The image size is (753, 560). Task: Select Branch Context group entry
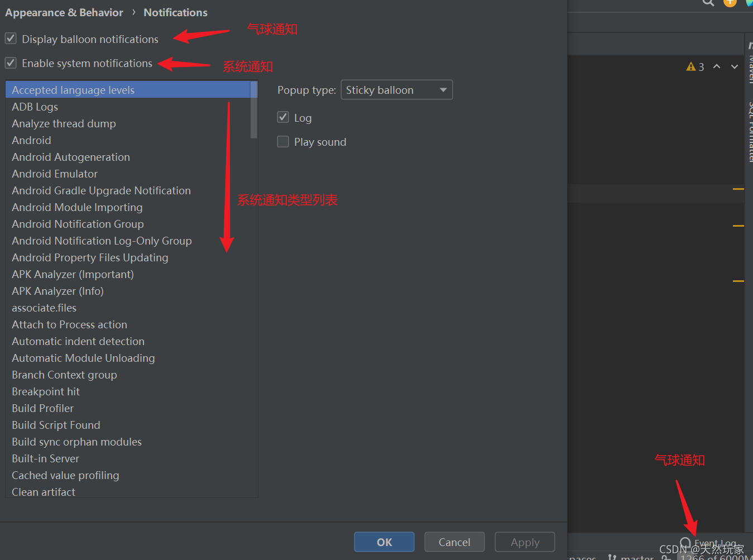[128, 375]
